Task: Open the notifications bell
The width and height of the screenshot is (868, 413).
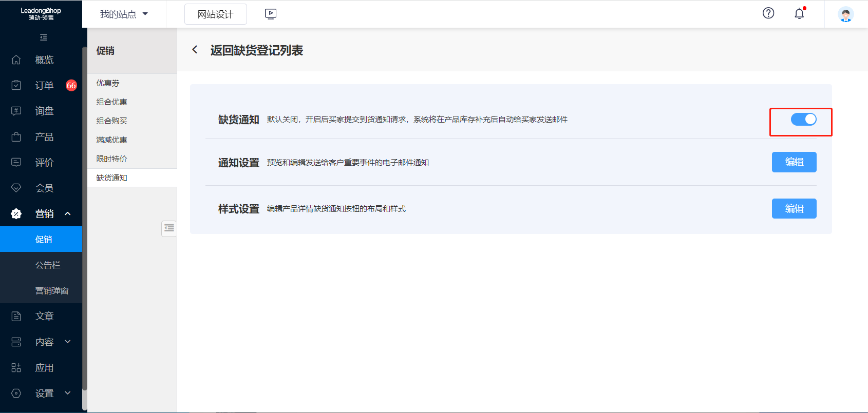Action: (x=799, y=14)
